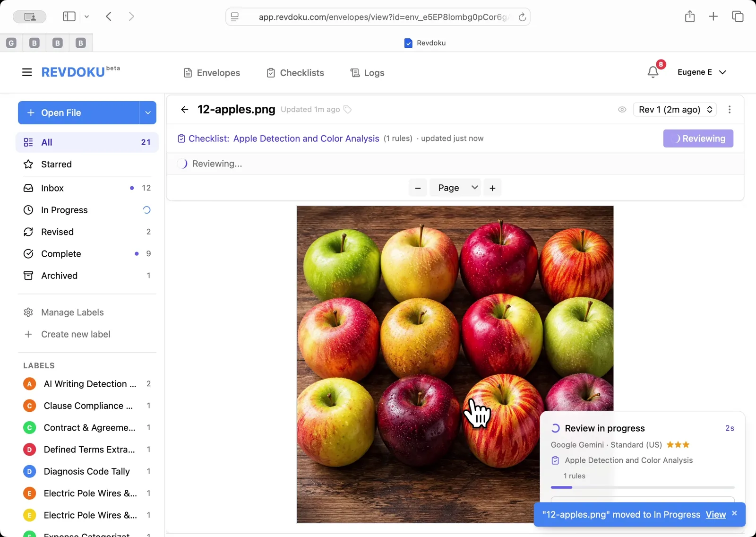Click the Open File button
The width and height of the screenshot is (756, 537).
78,113
